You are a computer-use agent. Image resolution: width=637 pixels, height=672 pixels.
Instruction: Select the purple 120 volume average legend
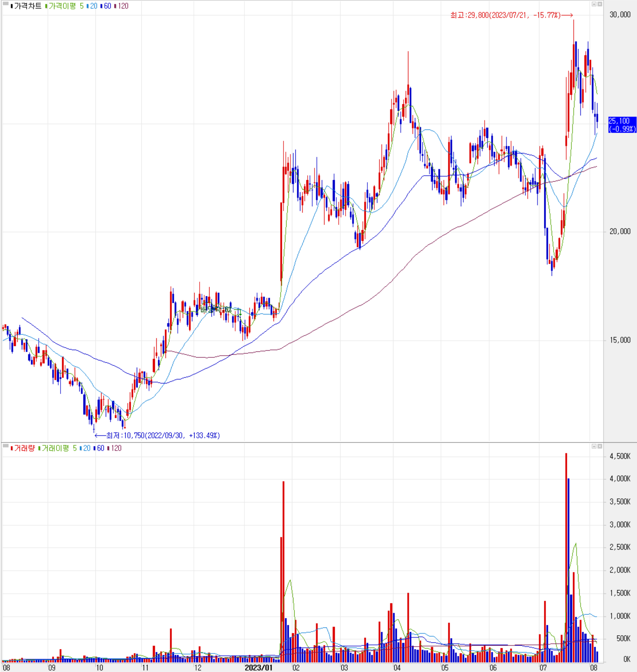tap(115, 448)
